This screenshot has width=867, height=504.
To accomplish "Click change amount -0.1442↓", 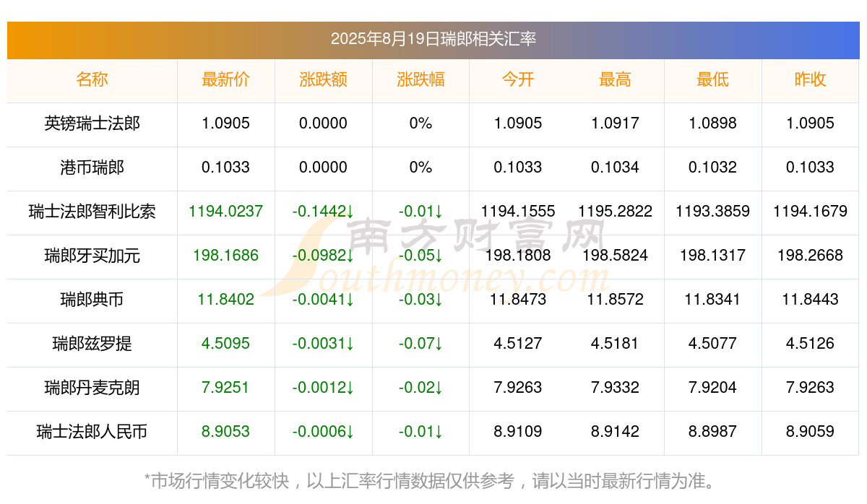I will click(x=323, y=212).
